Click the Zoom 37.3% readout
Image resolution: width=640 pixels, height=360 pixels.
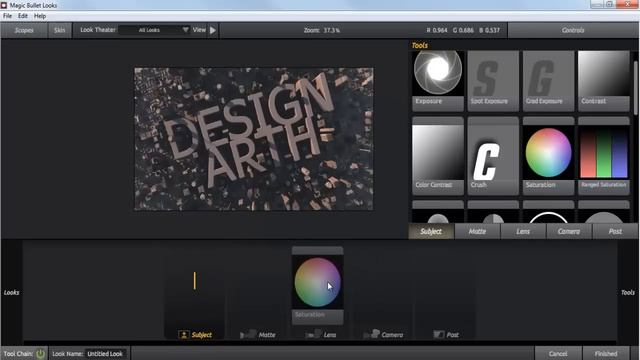[x=322, y=30]
